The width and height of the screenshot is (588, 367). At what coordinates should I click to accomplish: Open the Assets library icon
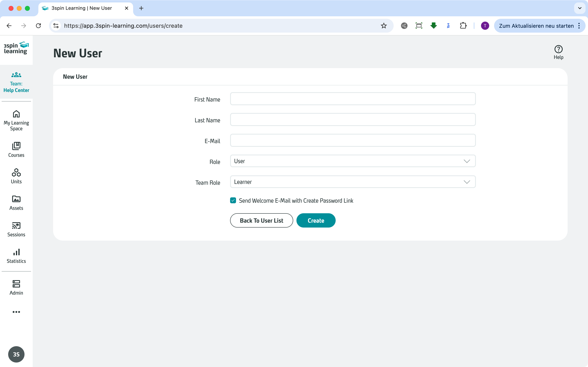(16, 199)
